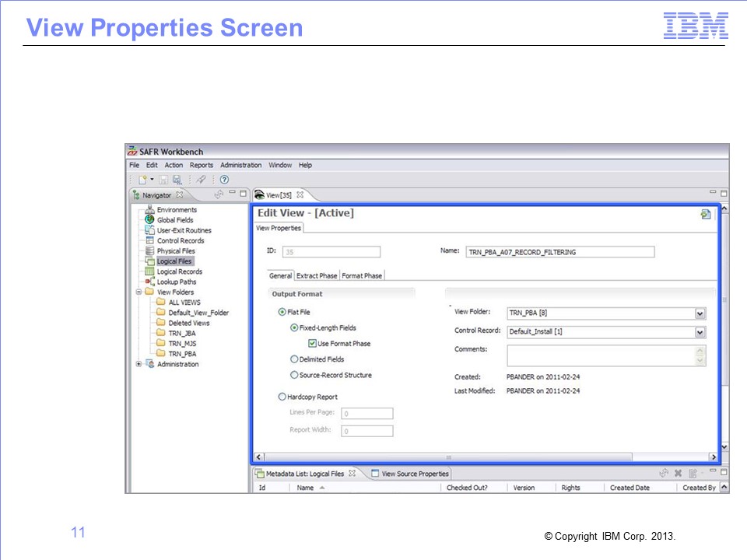Click the Metadata List refresh icon
This screenshot has height=560, width=747.
(x=664, y=473)
